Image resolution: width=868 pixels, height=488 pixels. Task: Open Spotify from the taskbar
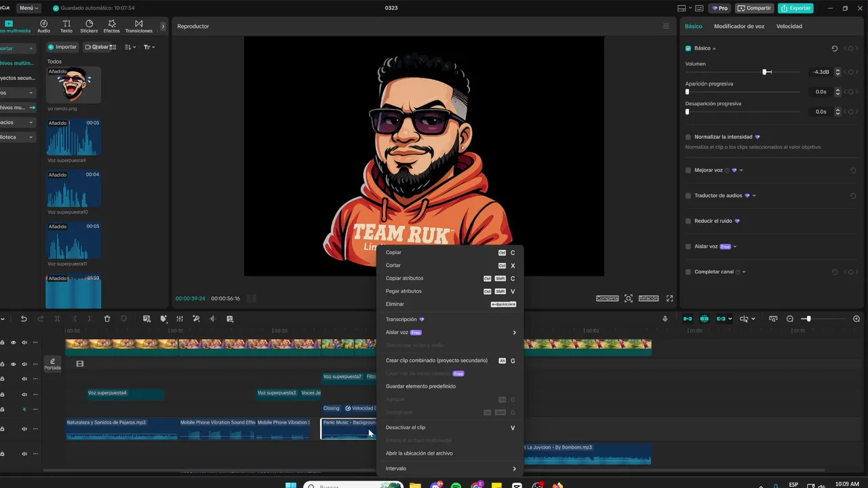456,485
